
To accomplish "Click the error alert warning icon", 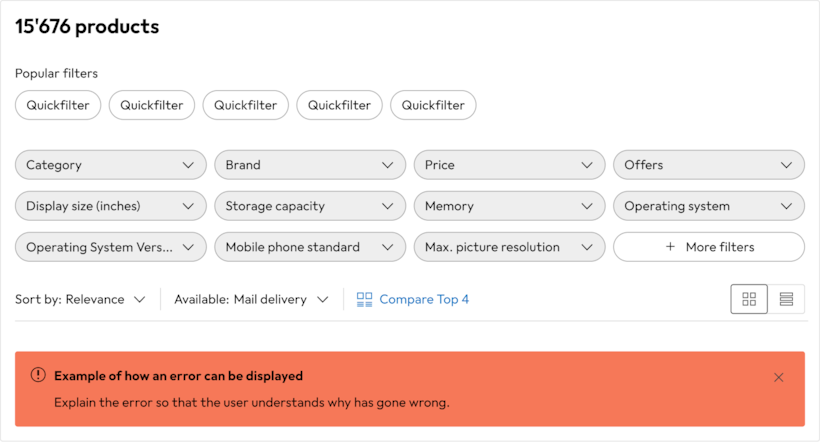I will coord(38,375).
